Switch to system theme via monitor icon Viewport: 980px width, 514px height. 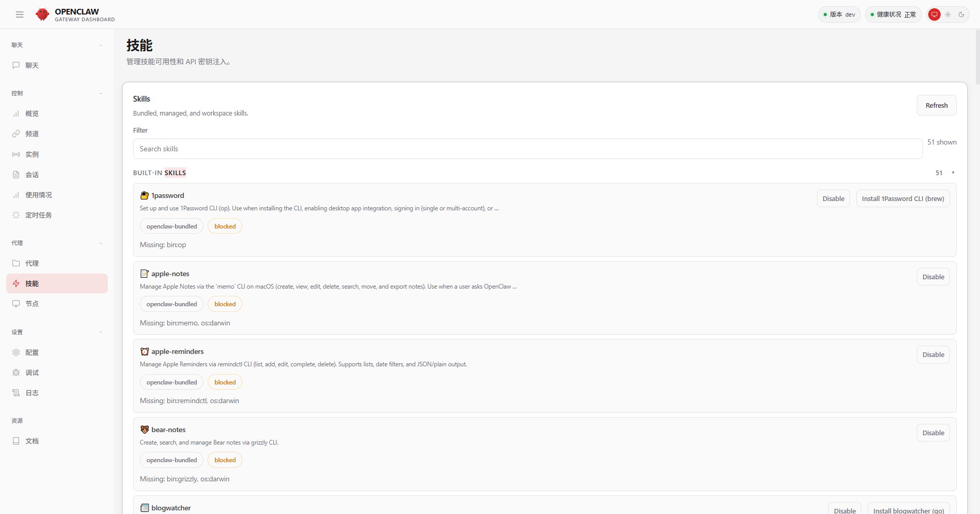pyautogui.click(x=934, y=15)
